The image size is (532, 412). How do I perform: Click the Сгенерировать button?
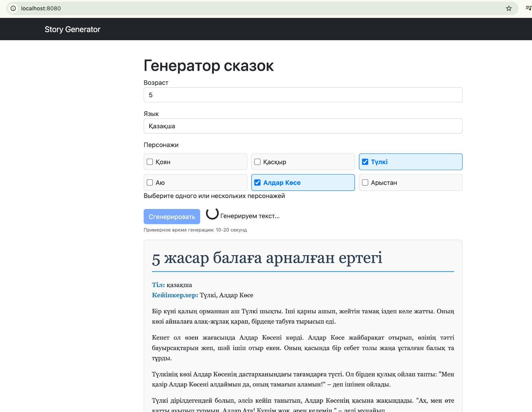pos(172,216)
